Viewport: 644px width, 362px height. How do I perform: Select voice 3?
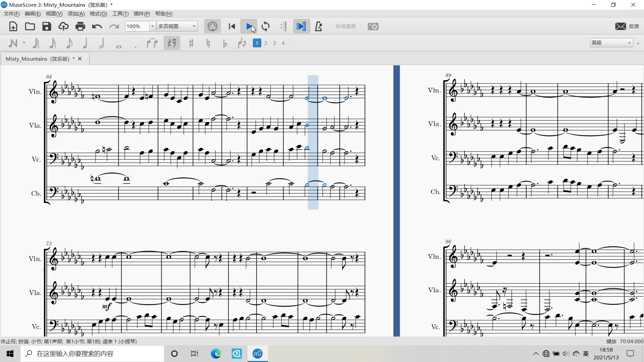tap(274, 43)
